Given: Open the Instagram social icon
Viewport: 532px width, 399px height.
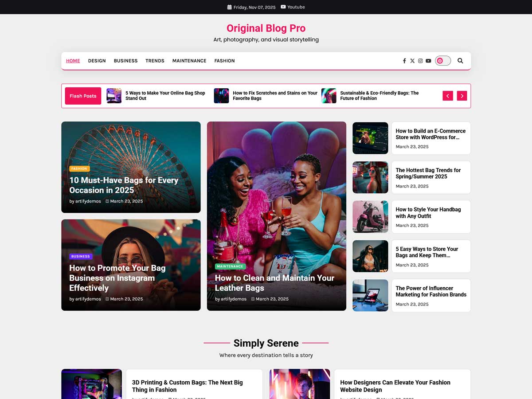Looking at the screenshot, I should (x=420, y=61).
